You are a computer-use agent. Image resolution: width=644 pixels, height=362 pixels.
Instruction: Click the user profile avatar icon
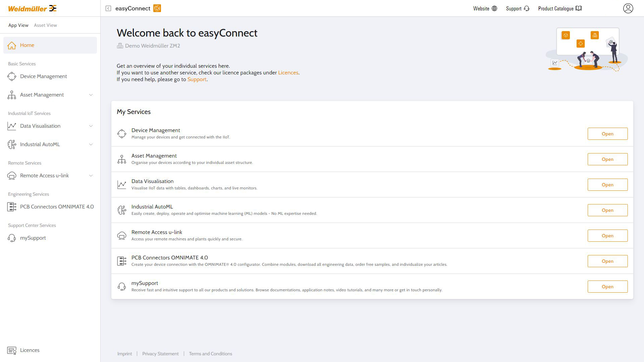tap(628, 8)
